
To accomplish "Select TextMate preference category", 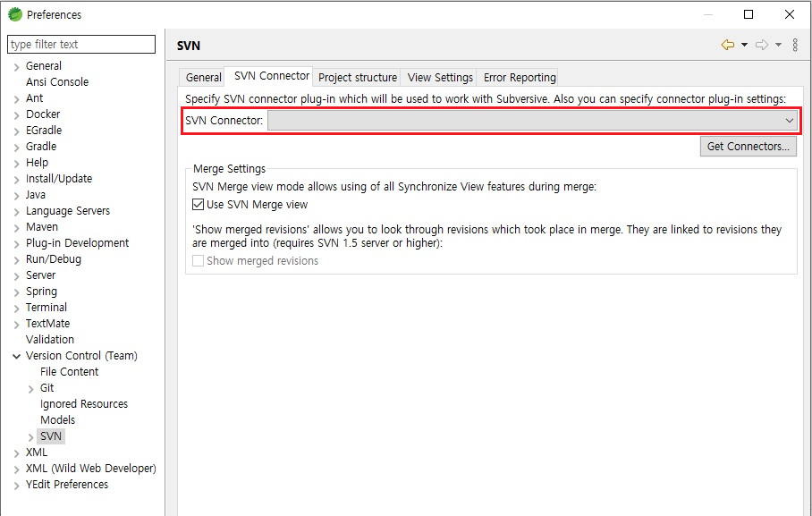I will click(47, 323).
